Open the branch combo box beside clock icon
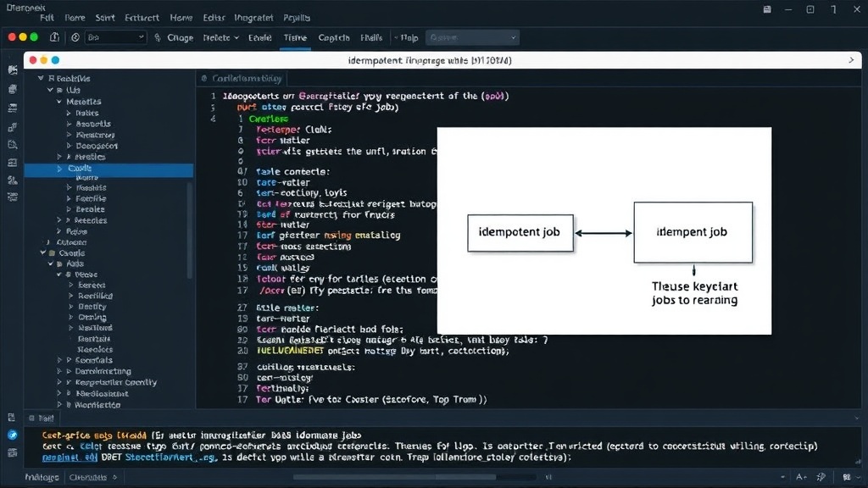The width and height of the screenshot is (868, 488). click(115, 37)
